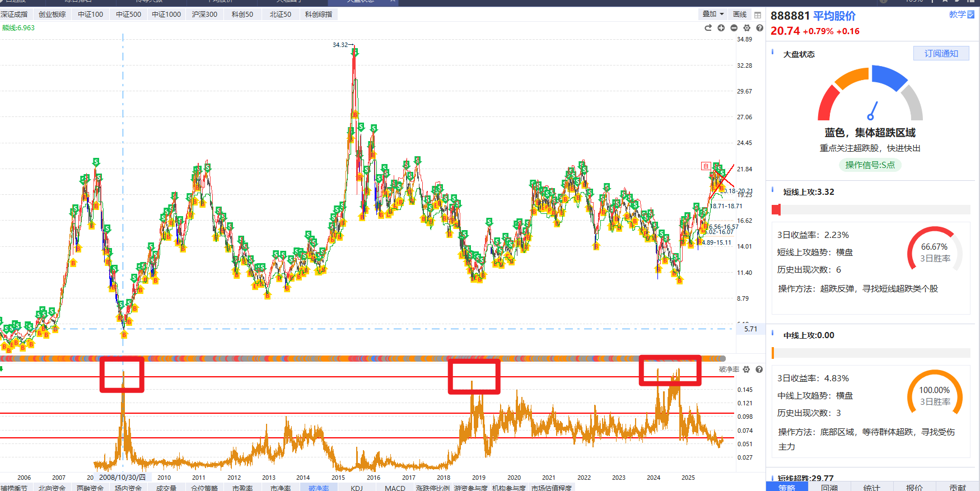The height and width of the screenshot is (491, 980).
Task: Click the 操作信号:S点 badge
Action: point(870,165)
